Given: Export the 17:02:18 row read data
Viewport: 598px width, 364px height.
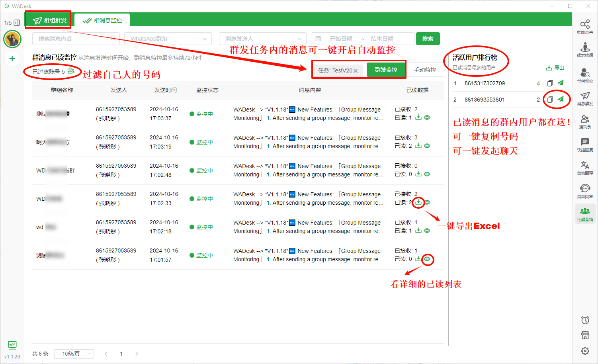Looking at the screenshot, I should point(418,231).
